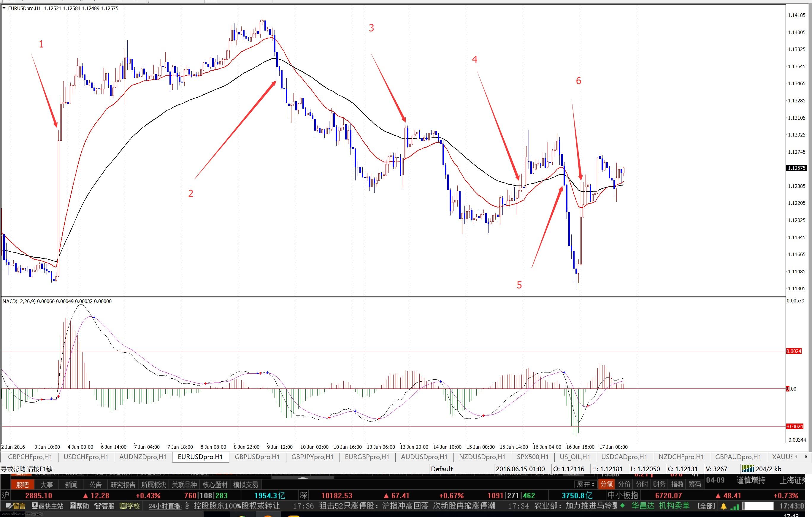The image size is (812, 517).
Task: Open the 学校 school icon
Action: tap(129, 506)
